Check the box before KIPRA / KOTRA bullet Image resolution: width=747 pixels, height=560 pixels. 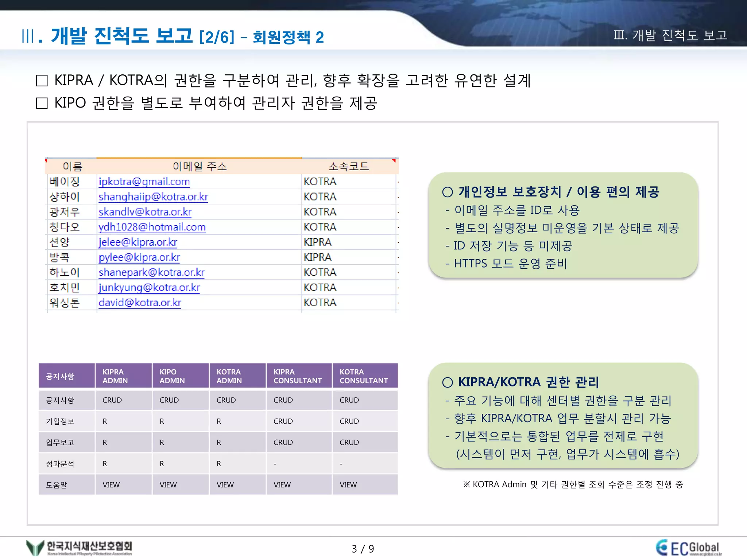42,80
